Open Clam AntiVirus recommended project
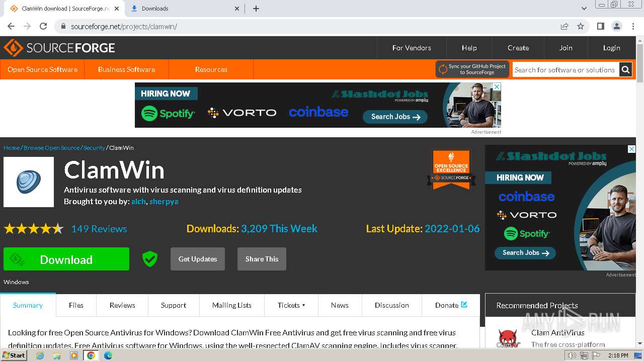 (x=557, y=332)
